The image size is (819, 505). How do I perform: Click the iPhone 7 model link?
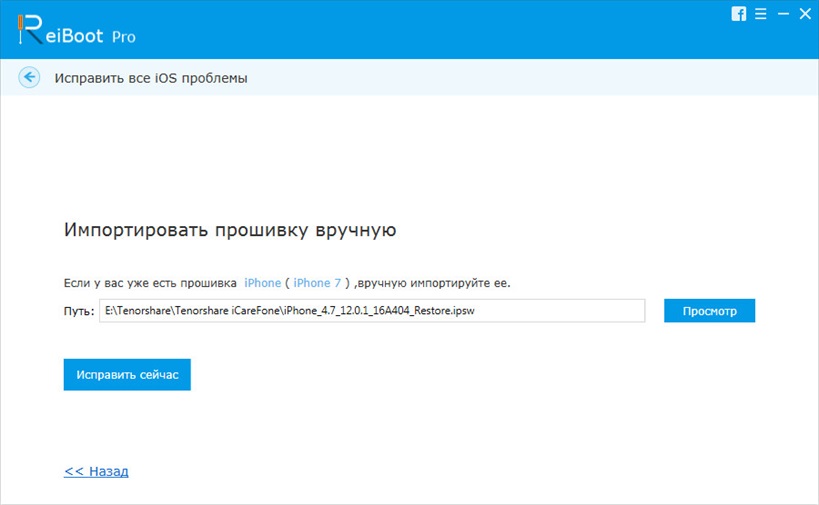coord(317,283)
